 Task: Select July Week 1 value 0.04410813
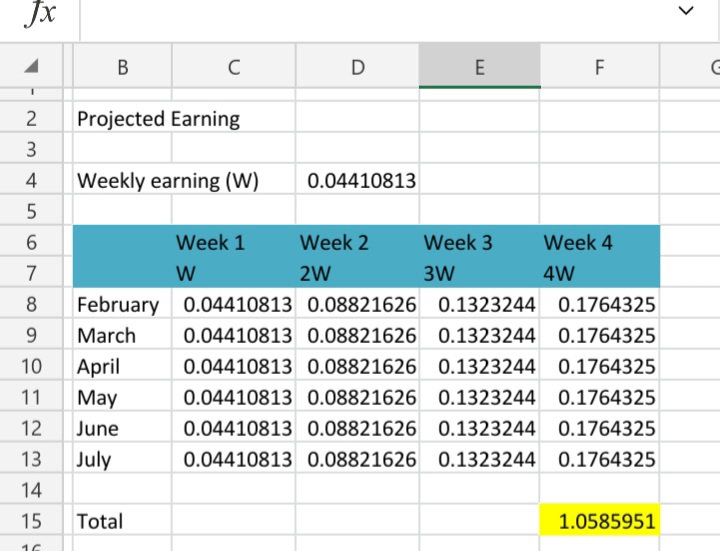coord(234,459)
